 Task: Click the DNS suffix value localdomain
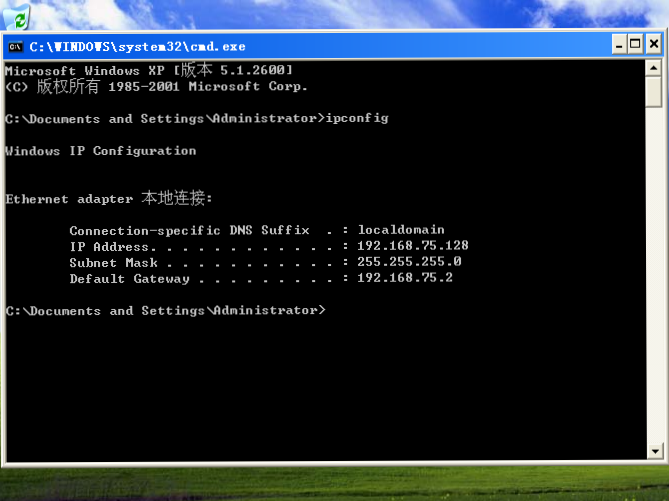[x=401, y=230]
